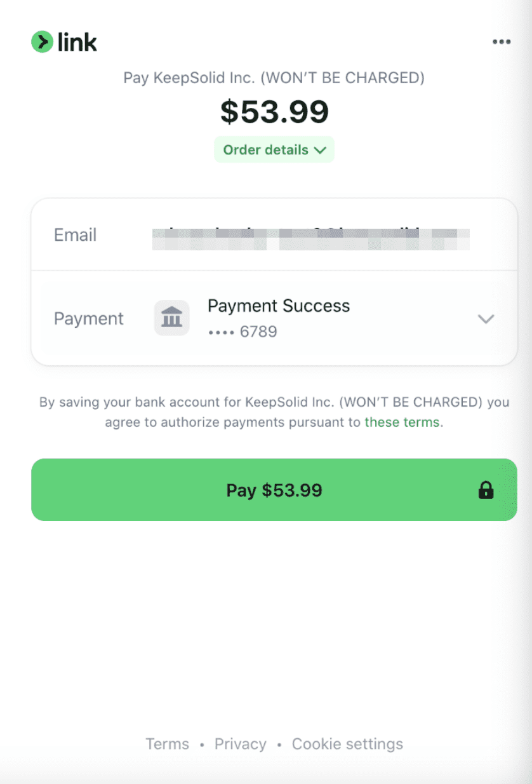Screen dimensions: 532x784
Task: Open the Terms footer link
Action: click(167, 744)
